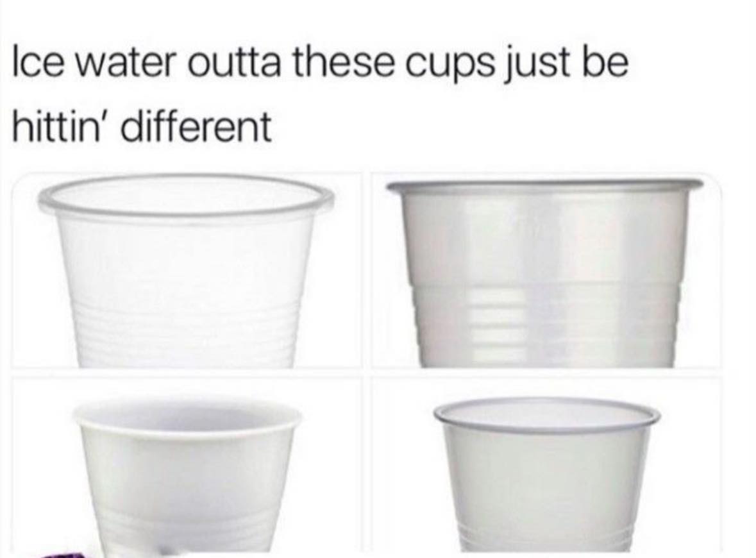This screenshot has width=756, height=558.
Task: Click the word "hittin'" in caption
Action: (x=63, y=127)
